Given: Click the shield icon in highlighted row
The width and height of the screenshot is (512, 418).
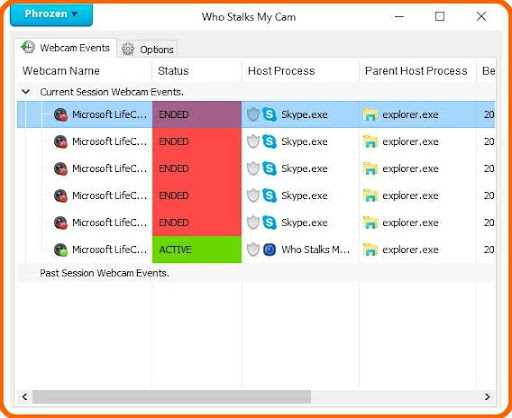Looking at the screenshot, I should [253, 114].
